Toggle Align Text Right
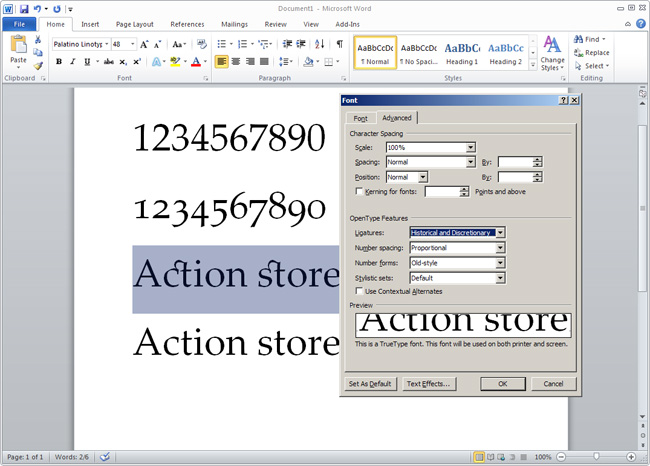This screenshot has height=466, width=650. pos(250,62)
